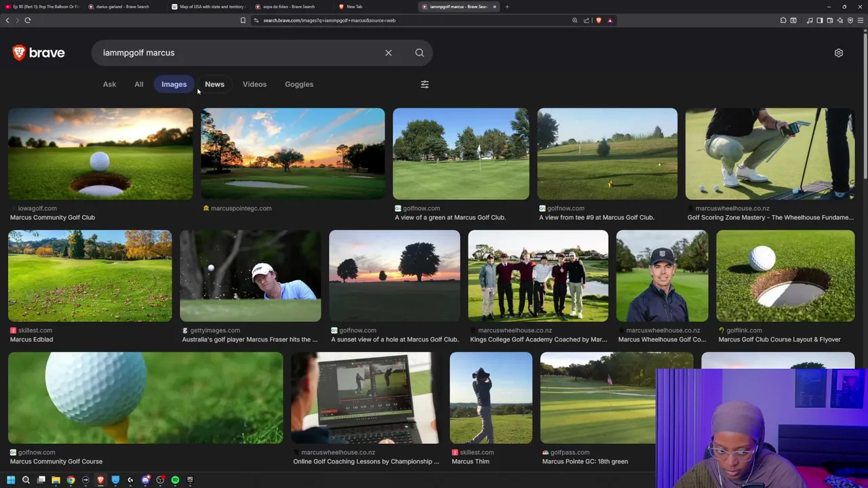This screenshot has width=868, height=488.
Task: Clear the search box with the X icon
Action: tap(389, 53)
